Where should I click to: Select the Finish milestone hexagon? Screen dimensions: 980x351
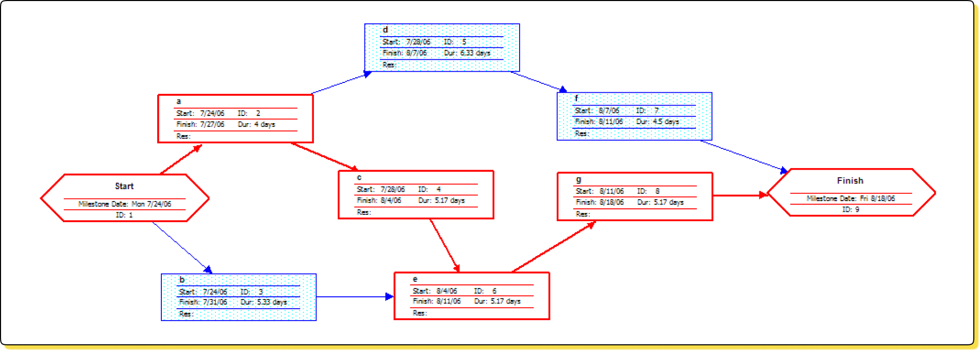coord(850,181)
